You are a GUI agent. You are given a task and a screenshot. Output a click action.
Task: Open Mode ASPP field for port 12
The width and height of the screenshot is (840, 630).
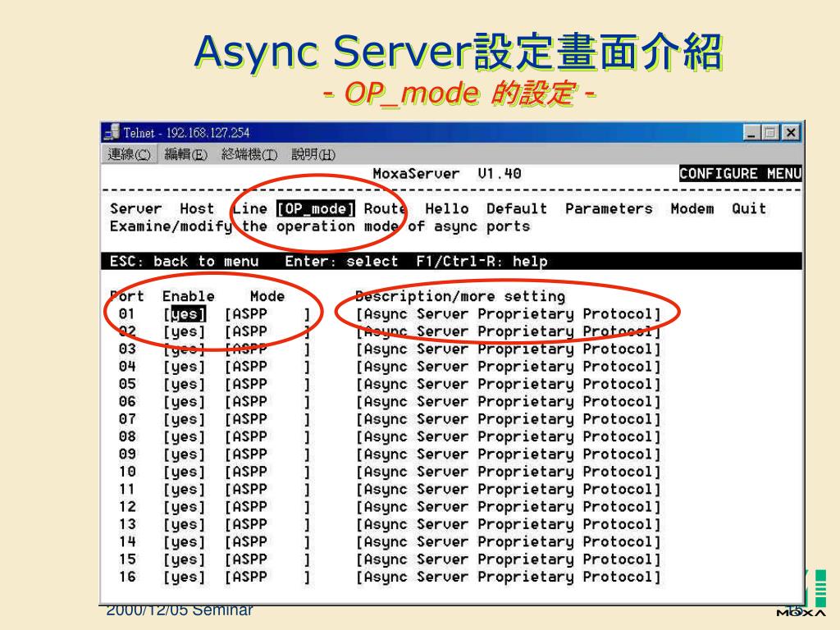click(x=267, y=507)
